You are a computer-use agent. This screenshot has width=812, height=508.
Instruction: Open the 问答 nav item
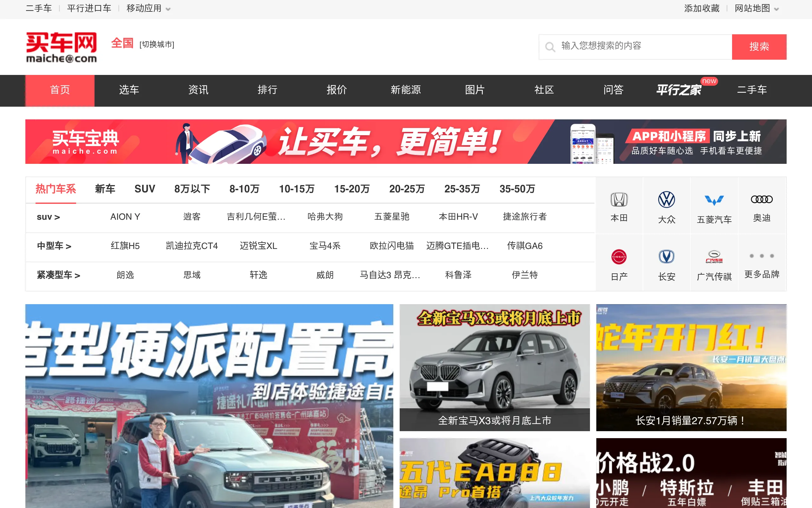click(x=613, y=90)
